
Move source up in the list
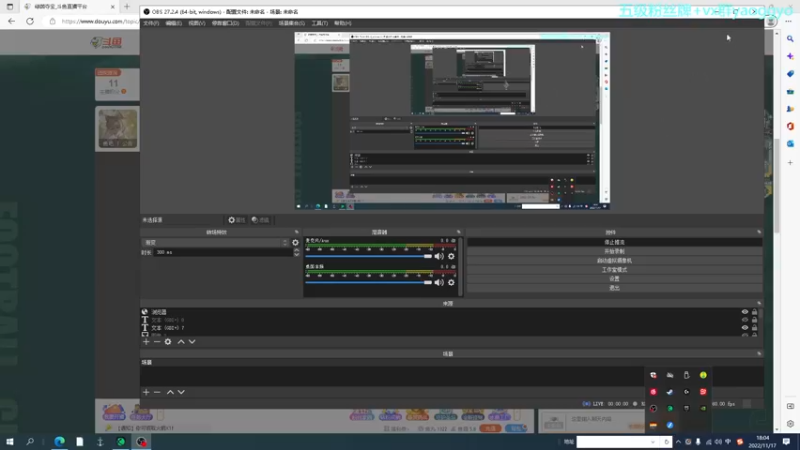[181, 341]
